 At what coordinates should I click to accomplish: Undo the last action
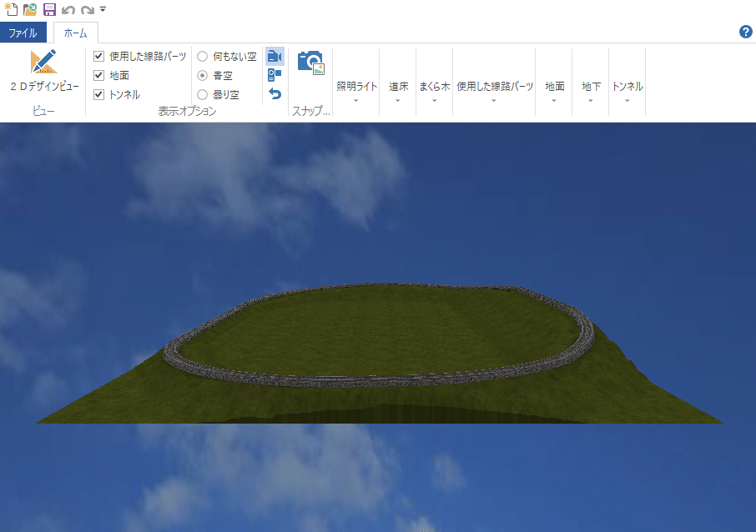[68, 8]
